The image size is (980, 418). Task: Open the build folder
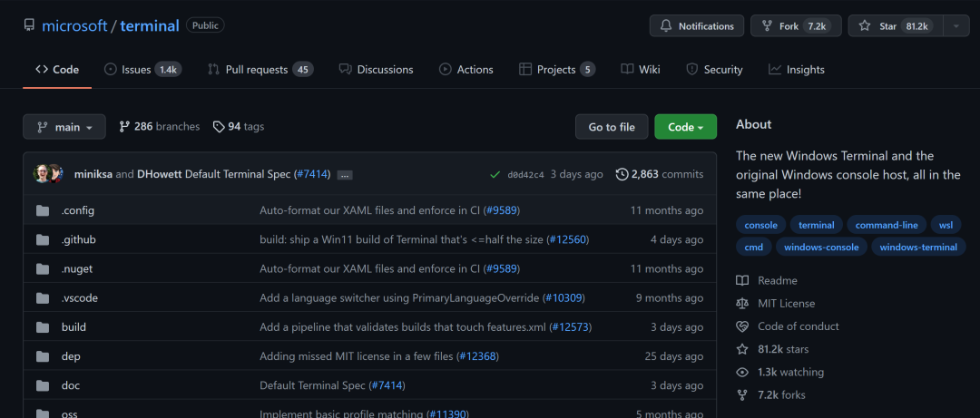coord(73,326)
